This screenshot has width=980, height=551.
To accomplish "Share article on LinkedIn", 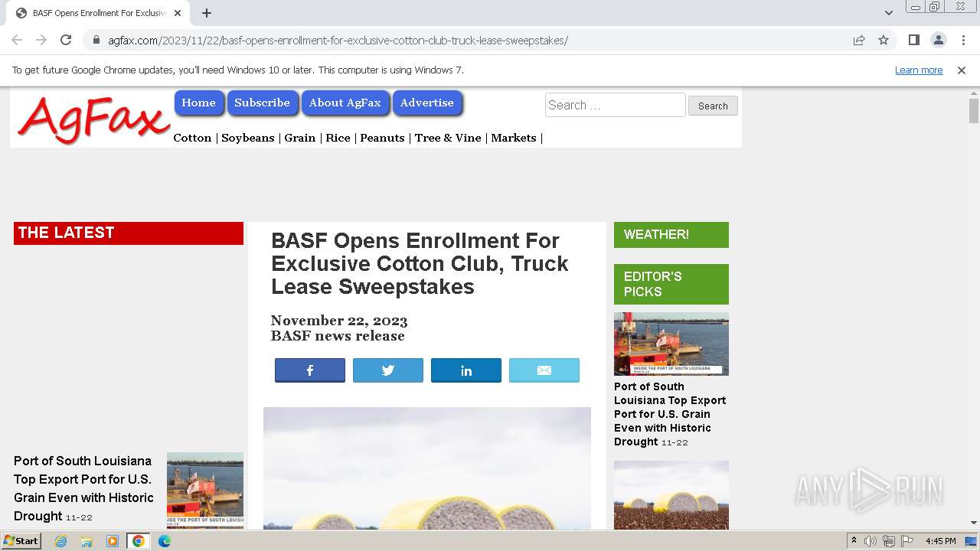I will click(x=466, y=370).
